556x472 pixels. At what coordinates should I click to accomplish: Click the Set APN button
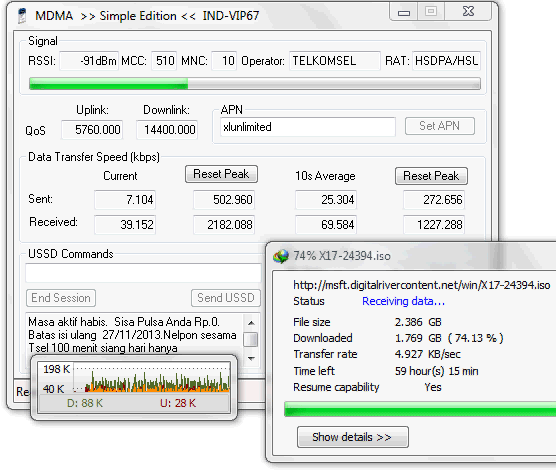pyautogui.click(x=440, y=126)
